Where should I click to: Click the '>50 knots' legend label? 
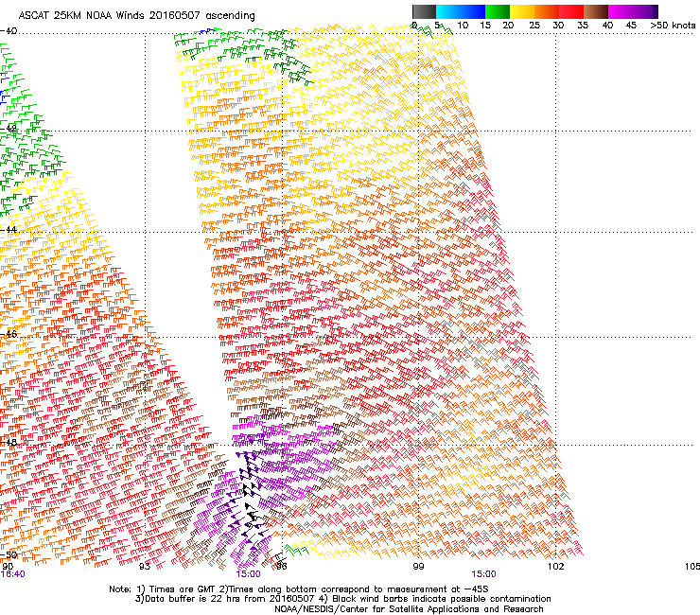(x=673, y=26)
